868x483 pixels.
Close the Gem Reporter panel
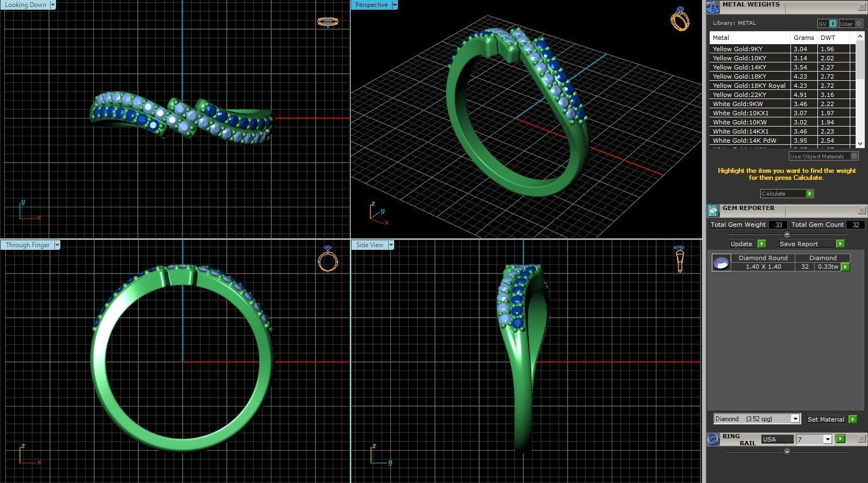(x=862, y=211)
